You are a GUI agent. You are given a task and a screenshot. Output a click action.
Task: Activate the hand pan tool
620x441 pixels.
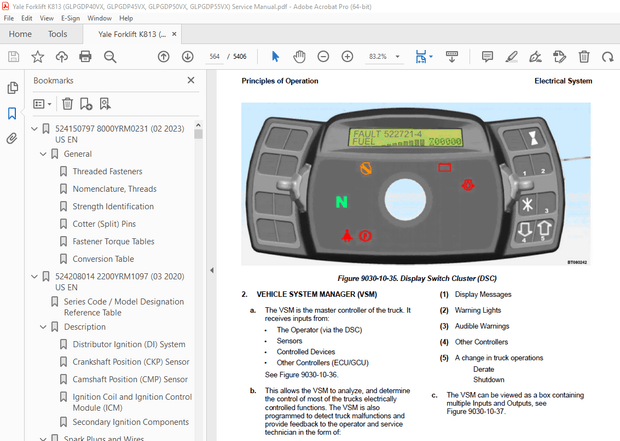click(x=299, y=57)
